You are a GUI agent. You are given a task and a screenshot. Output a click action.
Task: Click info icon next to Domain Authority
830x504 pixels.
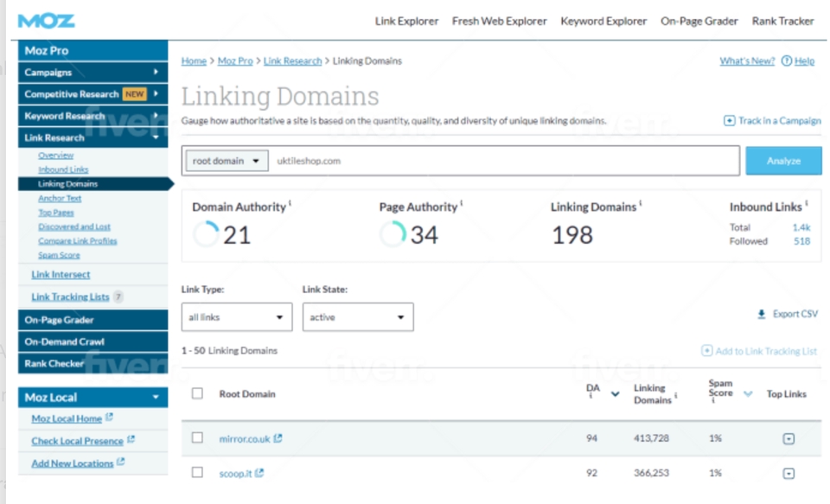290,202
